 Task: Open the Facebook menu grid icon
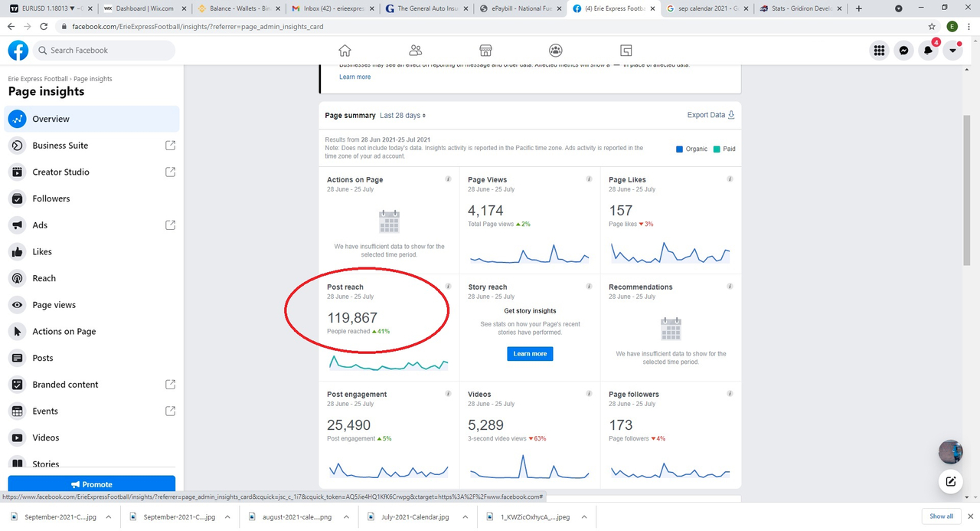click(879, 51)
